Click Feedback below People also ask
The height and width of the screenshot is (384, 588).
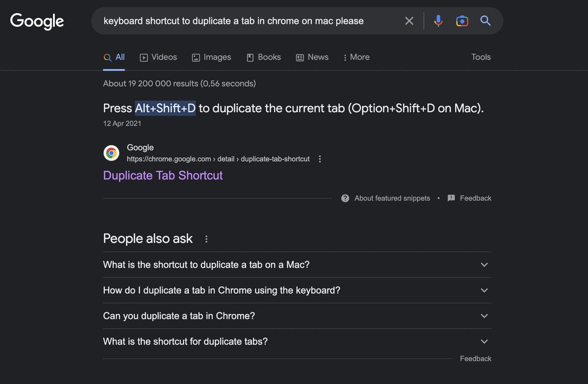point(475,359)
